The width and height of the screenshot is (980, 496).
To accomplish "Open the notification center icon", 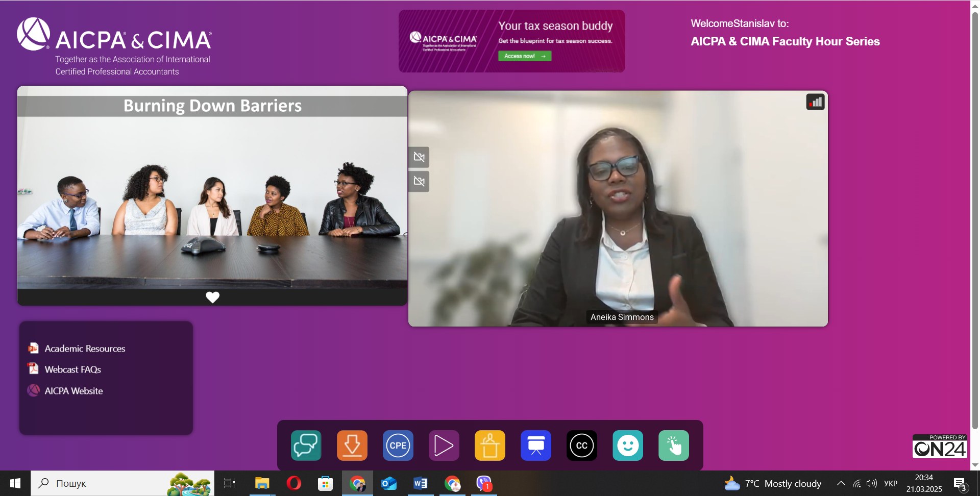I will coord(960,483).
